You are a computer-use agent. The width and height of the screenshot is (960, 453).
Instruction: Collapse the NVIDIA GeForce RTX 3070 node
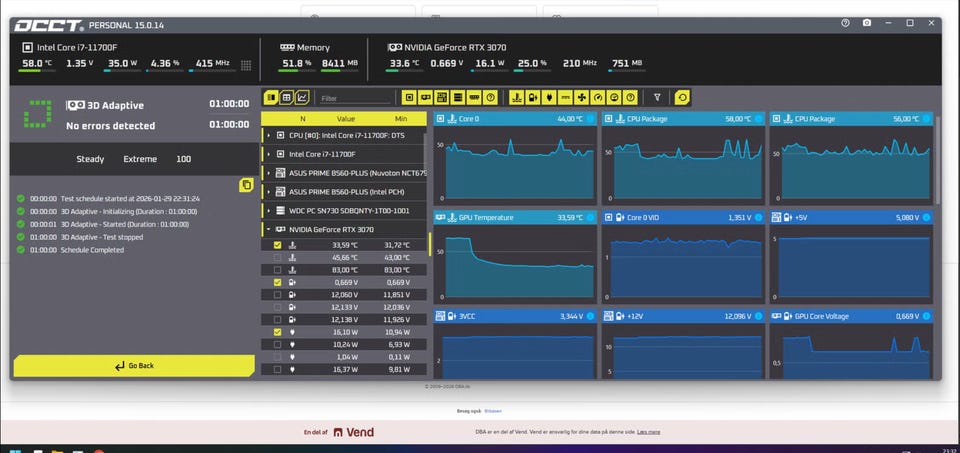pyautogui.click(x=269, y=230)
